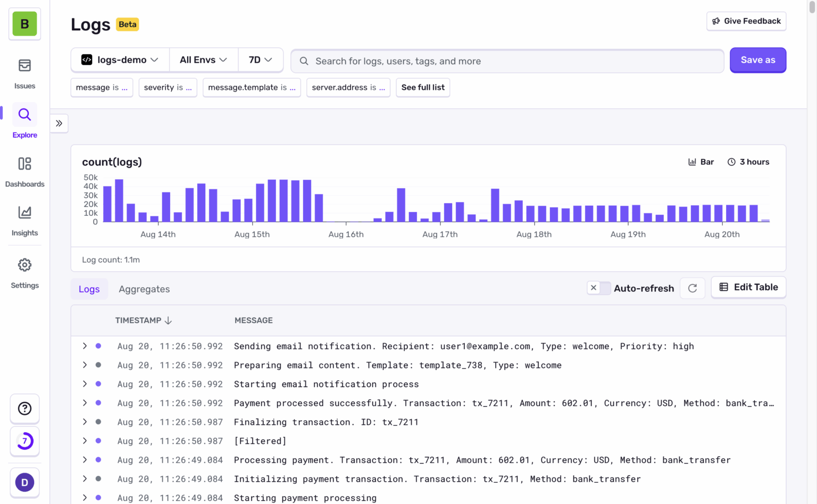Open the Insights section

(24, 220)
